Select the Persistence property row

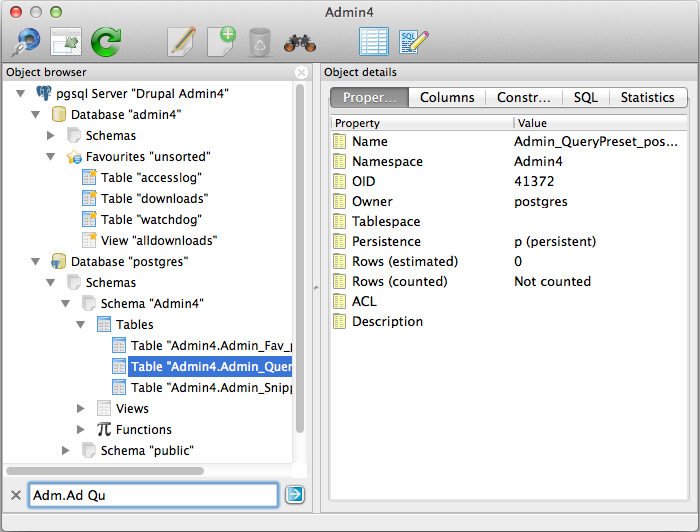point(509,241)
